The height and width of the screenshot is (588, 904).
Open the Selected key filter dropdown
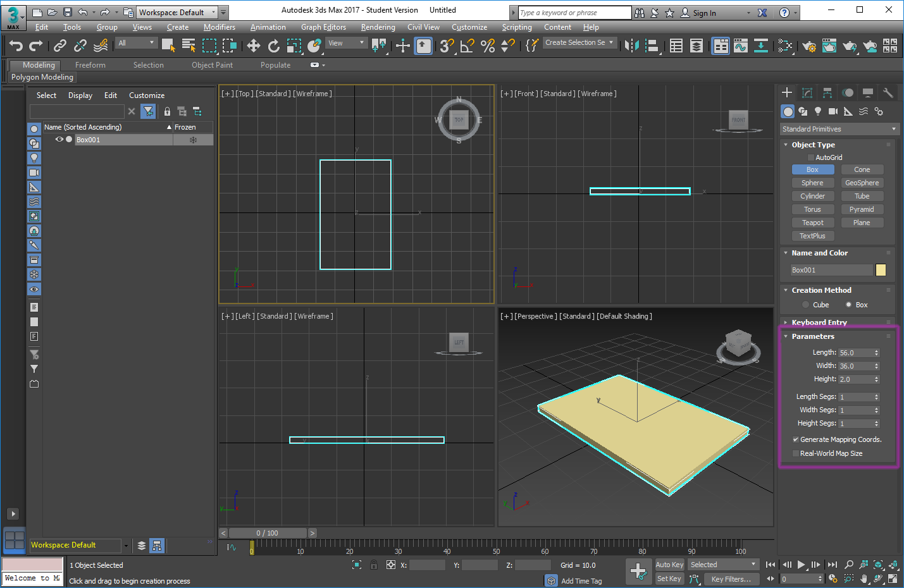point(723,565)
